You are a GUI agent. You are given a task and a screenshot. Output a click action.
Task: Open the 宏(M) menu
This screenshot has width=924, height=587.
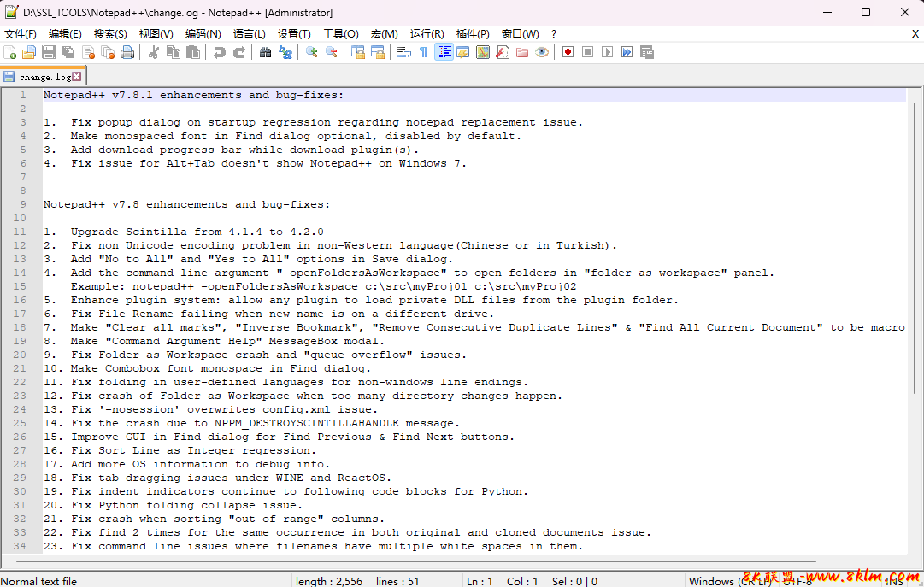pos(384,34)
